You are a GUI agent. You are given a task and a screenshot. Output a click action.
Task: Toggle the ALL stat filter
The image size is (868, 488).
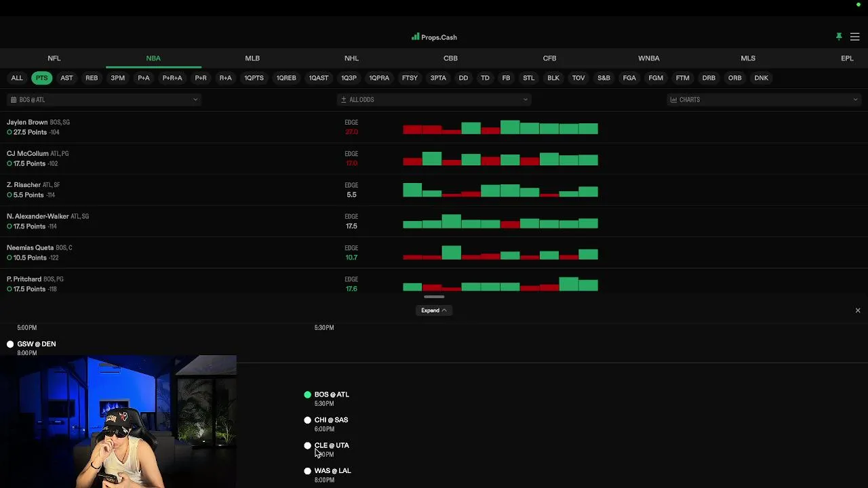17,78
